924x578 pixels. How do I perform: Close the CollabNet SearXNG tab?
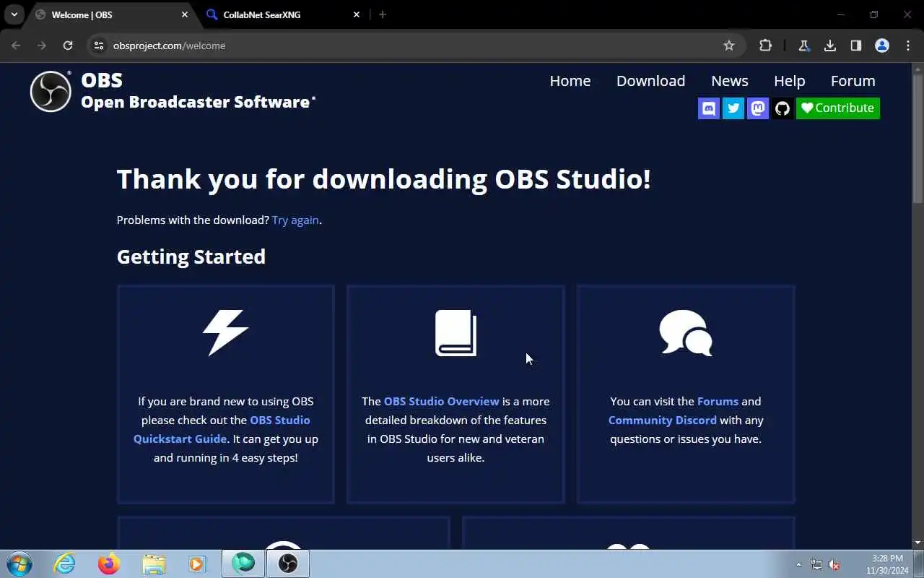(357, 14)
